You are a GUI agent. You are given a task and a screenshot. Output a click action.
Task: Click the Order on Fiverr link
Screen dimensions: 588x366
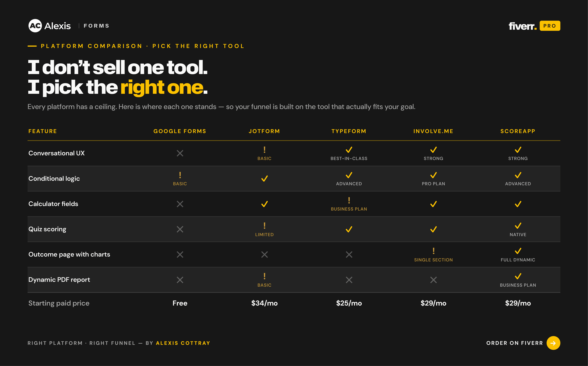pos(515,343)
